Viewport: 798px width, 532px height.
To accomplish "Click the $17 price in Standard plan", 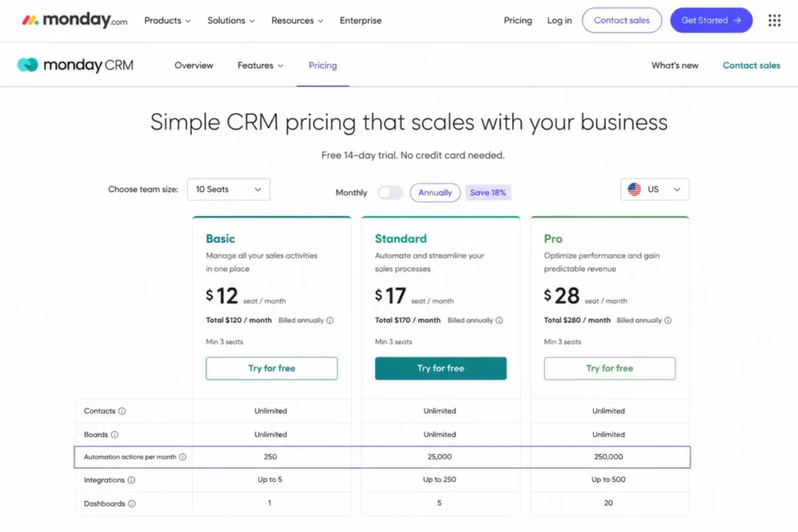I will tap(390, 295).
